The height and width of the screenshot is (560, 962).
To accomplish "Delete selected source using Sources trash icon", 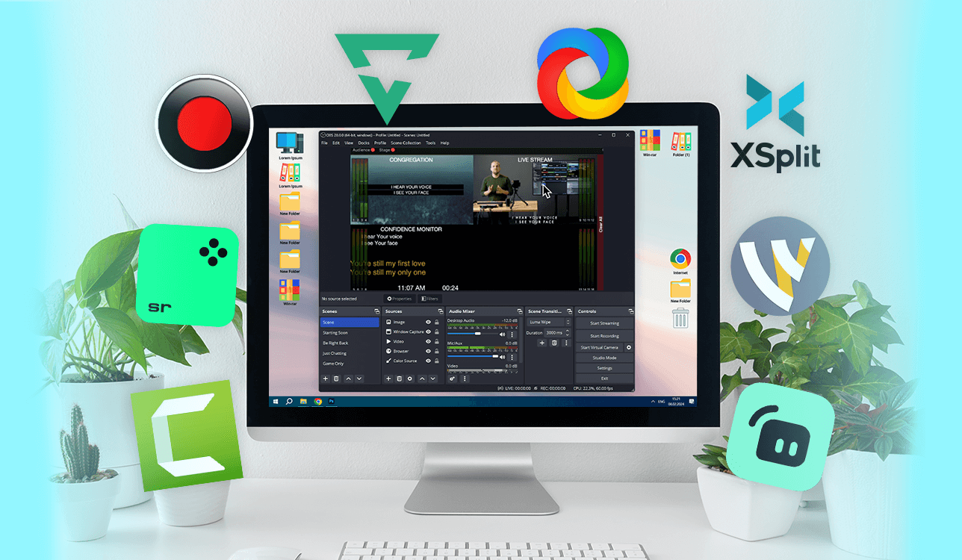I will 399,379.
